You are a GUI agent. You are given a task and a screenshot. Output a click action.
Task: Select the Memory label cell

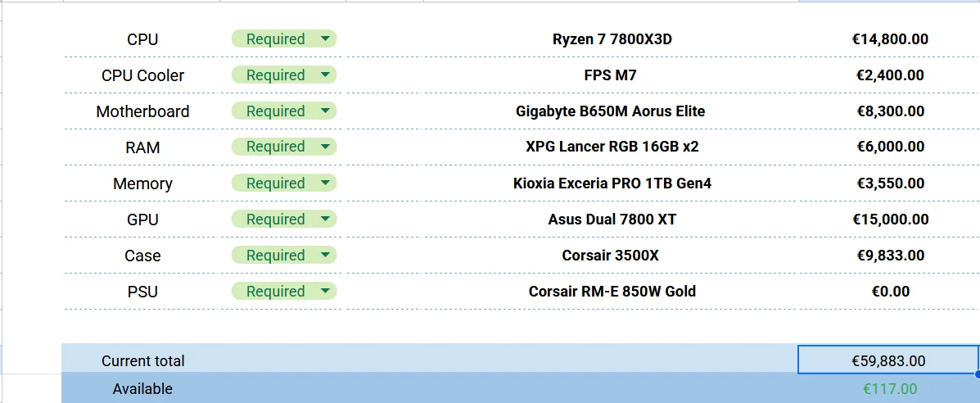coord(142,184)
